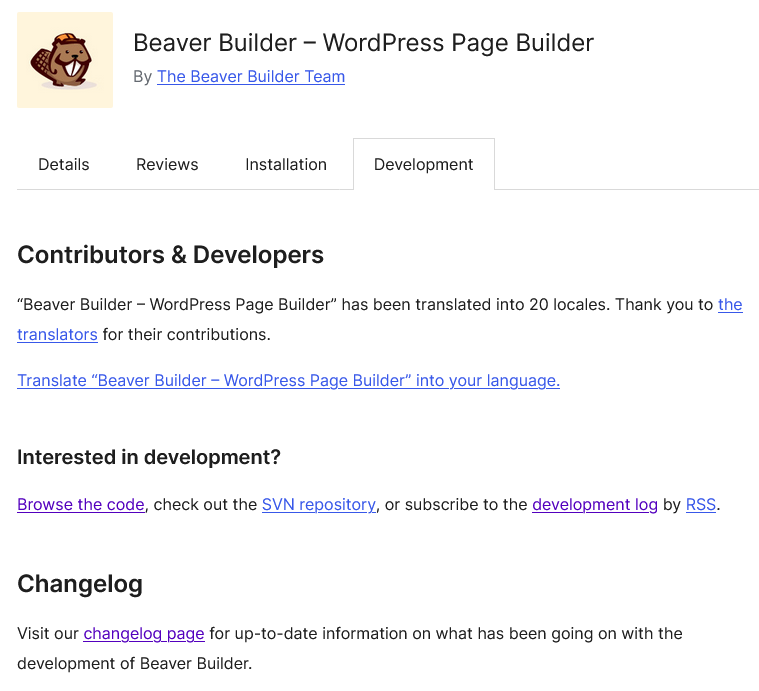Visit the development log link
759x691 pixels.
(595, 504)
